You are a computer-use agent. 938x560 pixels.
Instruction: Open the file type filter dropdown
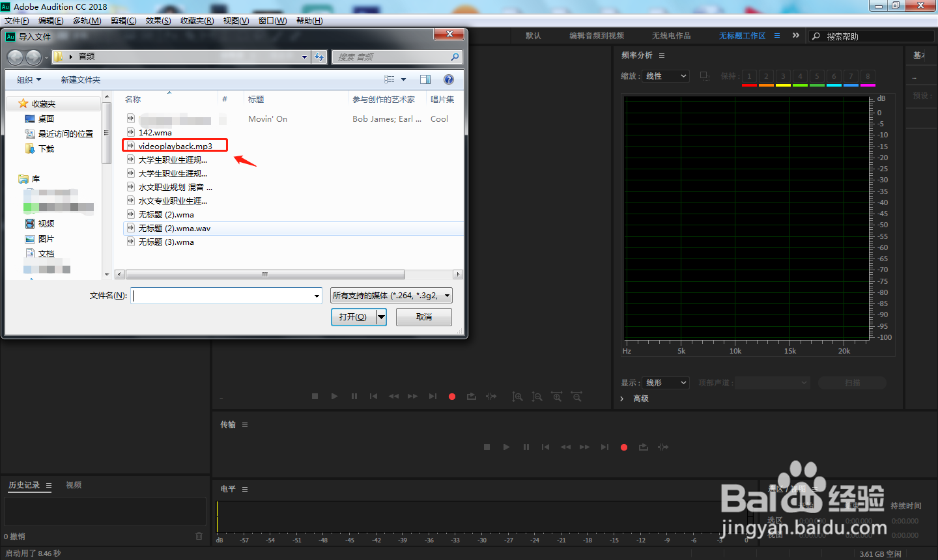tap(391, 296)
